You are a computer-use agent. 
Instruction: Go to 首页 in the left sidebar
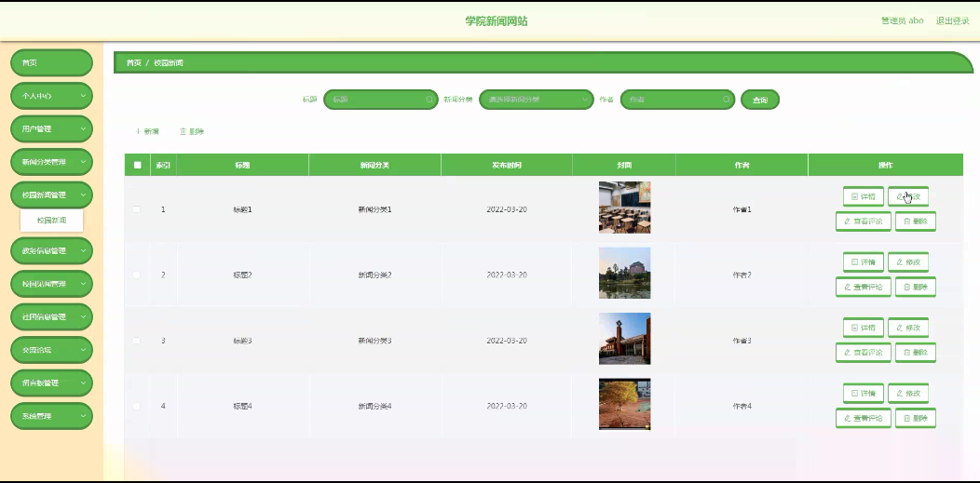[51, 63]
